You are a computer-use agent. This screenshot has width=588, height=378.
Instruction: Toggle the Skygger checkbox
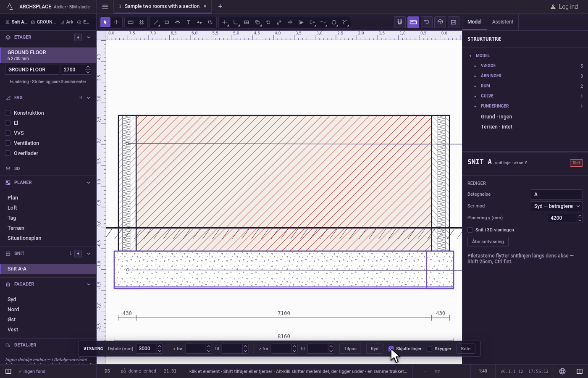click(x=429, y=349)
